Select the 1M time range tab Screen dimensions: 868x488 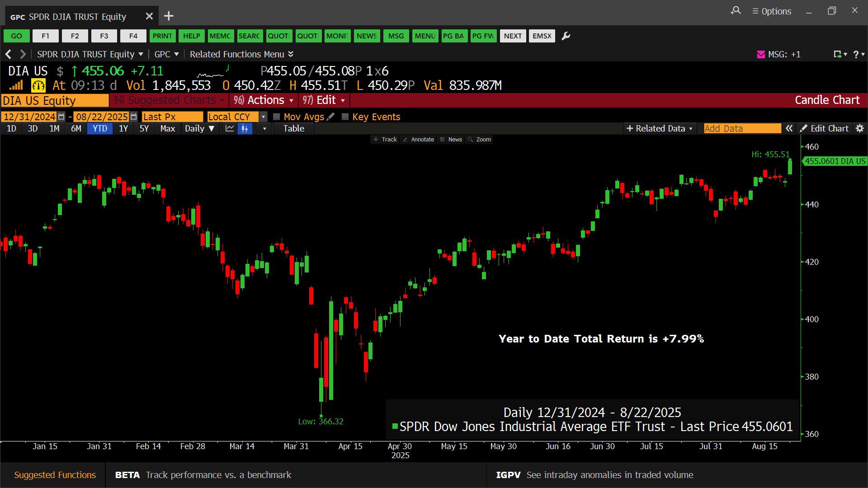coord(54,129)
